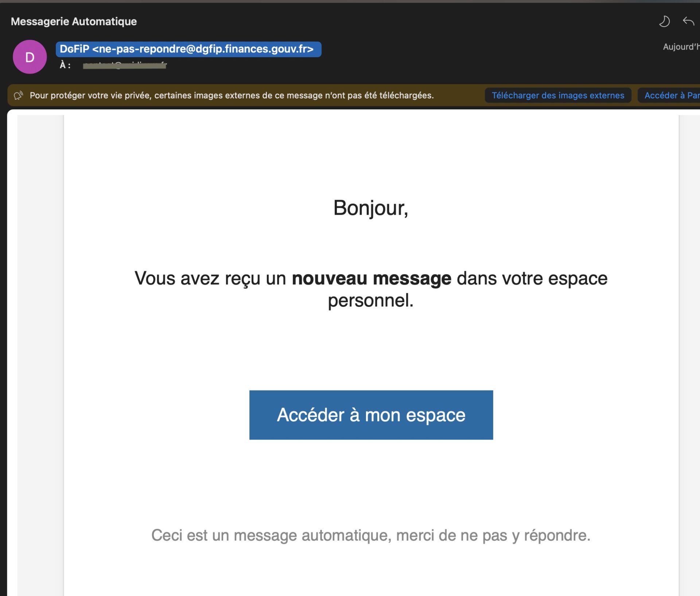Screen dimensions: 700x596
Task: Click the word personnel in body
Action: coord(371,301)
